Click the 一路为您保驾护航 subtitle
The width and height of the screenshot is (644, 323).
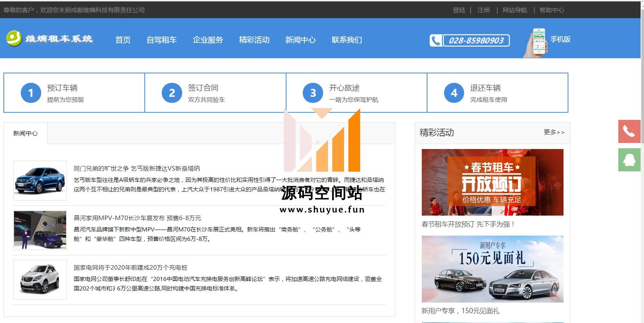354,100
